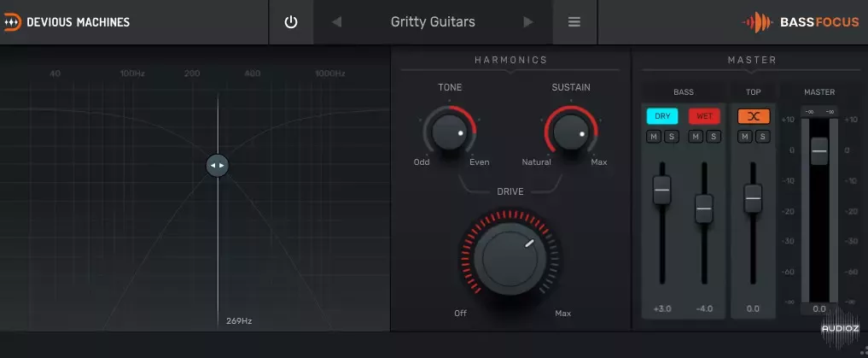This screenshot has height=358, width=868.
Task: Click the MASTER section header
Action: [752, 60]
